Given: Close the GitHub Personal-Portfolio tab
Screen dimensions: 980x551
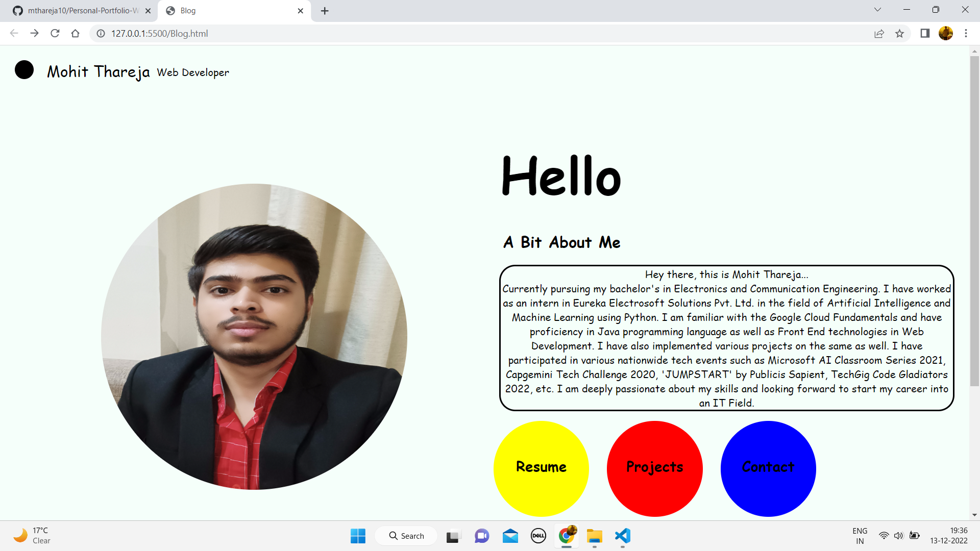Looking at the screenshot, I should [x=148, y=11].
